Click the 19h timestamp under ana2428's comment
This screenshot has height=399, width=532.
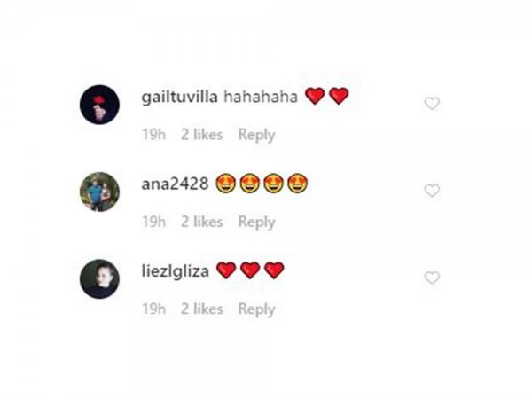click(x=153, y=222)
